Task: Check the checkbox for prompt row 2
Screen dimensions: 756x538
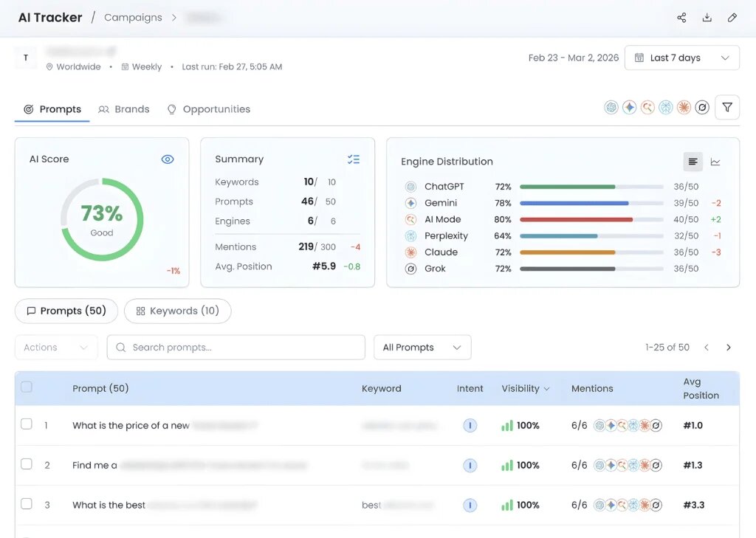Action: click(x=27, y=463)
